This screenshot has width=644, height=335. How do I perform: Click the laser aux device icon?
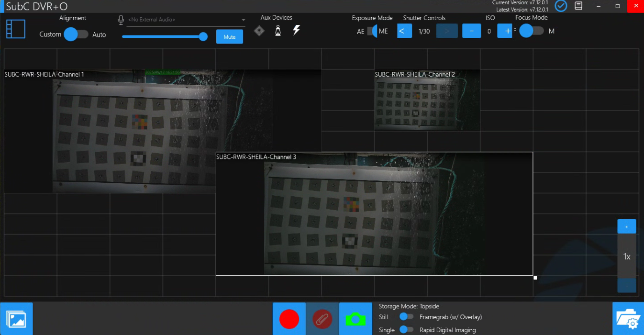tap(259, 31)
